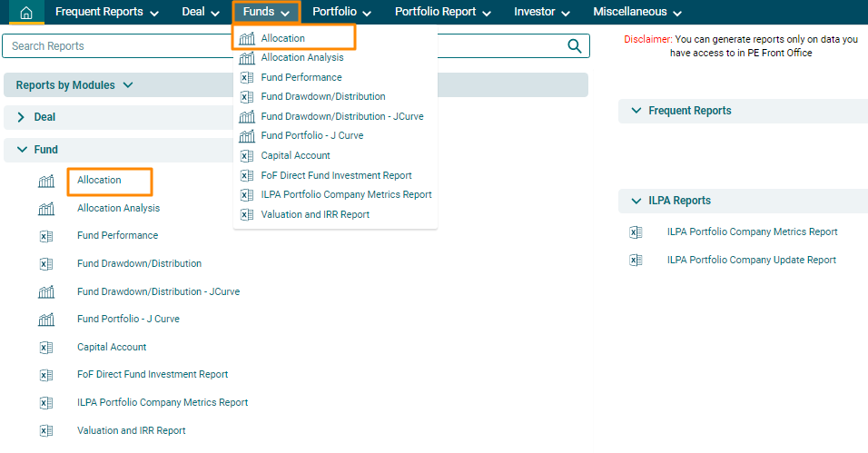This screenshot has height=453, width=868.
Task: Open FoF Direct Fund Investment Report in left list
Action: coord(153,374)
